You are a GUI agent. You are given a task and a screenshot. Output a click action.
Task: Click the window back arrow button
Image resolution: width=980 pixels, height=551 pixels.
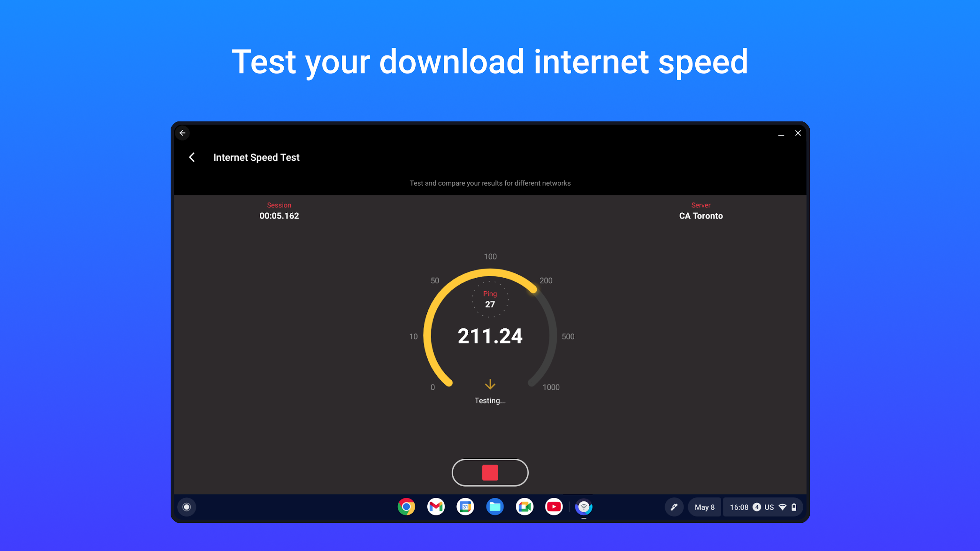pyautogui.click(x=183, y=133)
